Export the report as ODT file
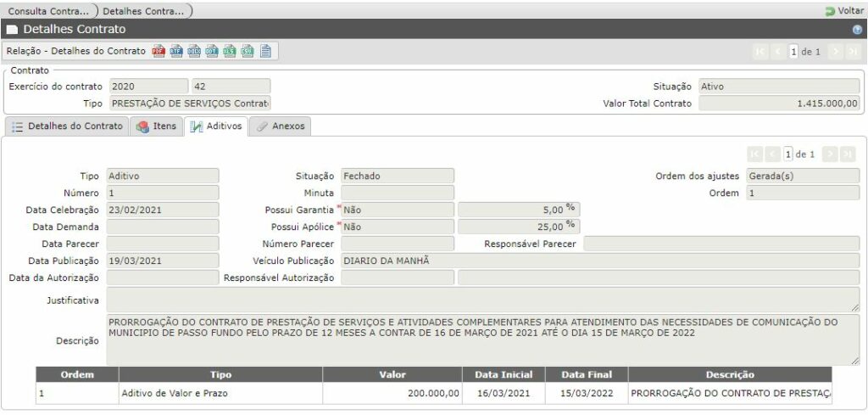The image size is (868, 415). pyautogui.click(x=212, y=51)
